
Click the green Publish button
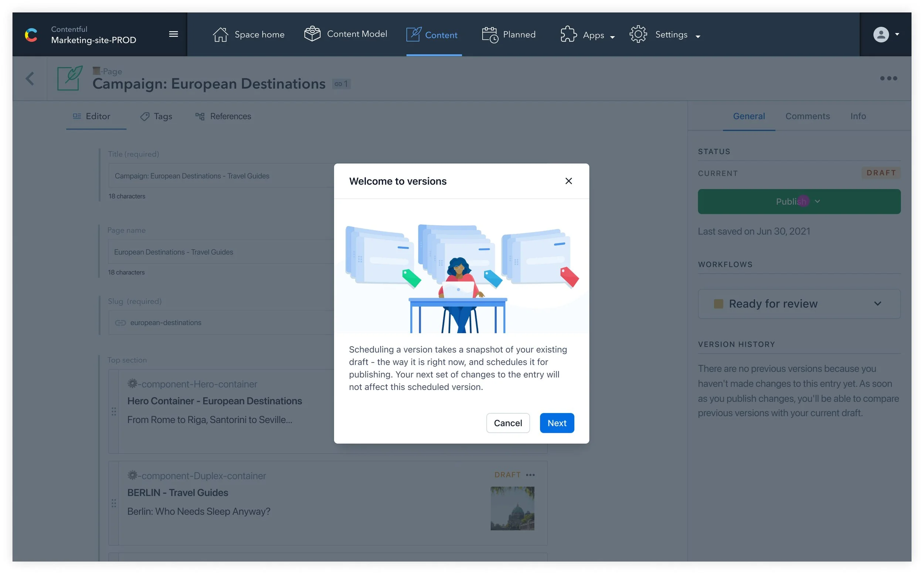coord(799,202)
